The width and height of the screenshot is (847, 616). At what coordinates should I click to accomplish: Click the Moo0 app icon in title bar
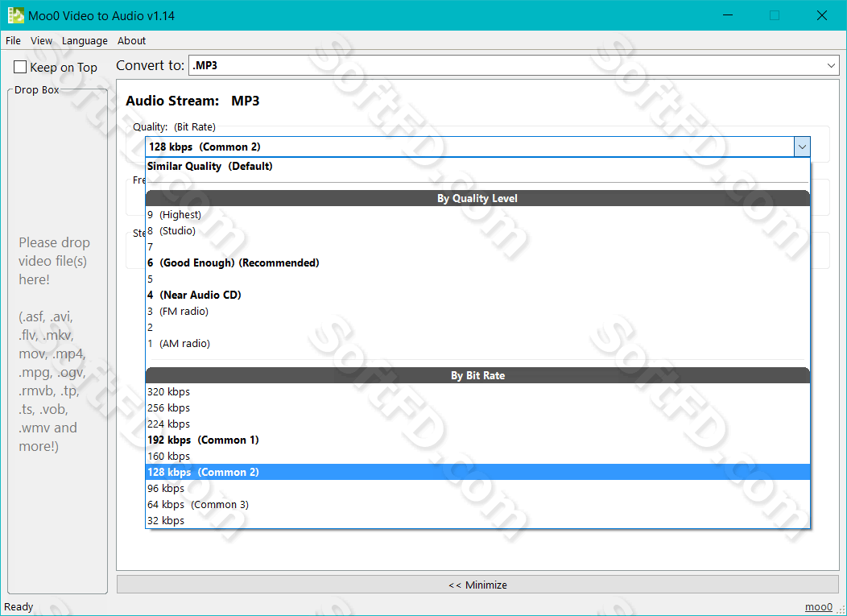tap(15, 15)
